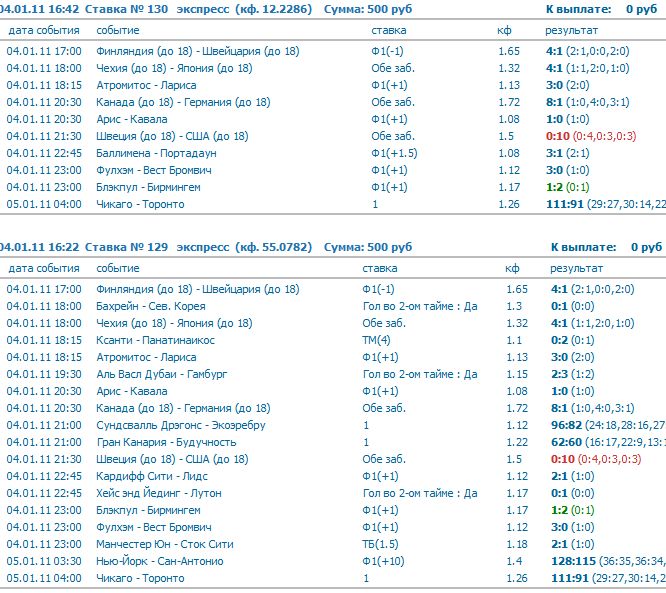This screenshot has width=666, height=593.
Task: Select the coefficient text '(кф. 12.2286)'
Action: 274,9
